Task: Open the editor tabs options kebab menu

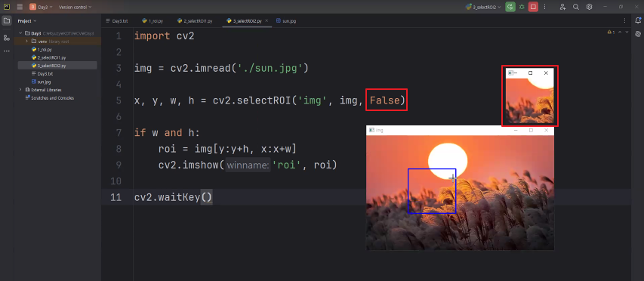Action: (x=624, y=20)
